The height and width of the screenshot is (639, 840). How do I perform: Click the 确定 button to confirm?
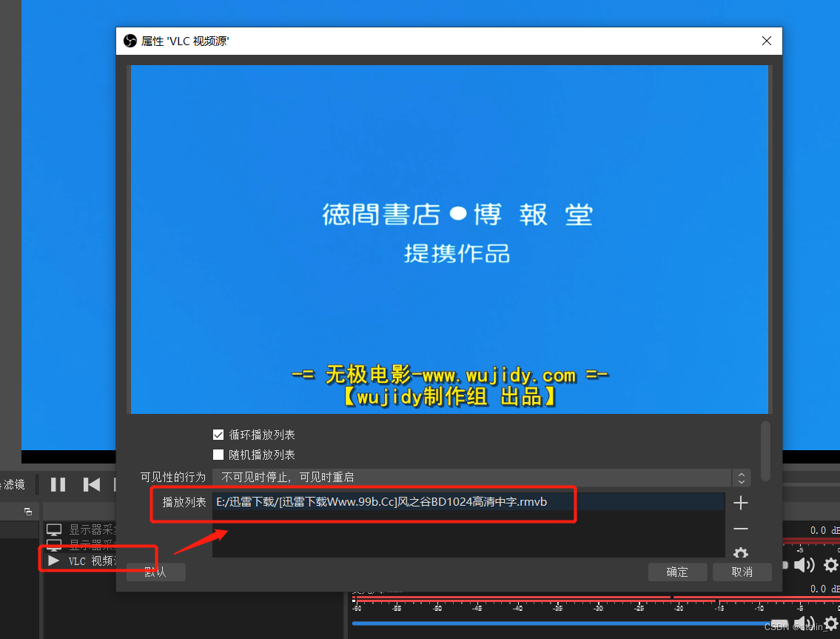click(x=677, y=572)
